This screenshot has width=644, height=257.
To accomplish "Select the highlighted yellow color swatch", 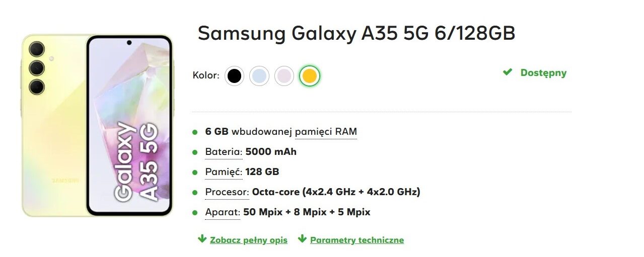I will [310, 76].
